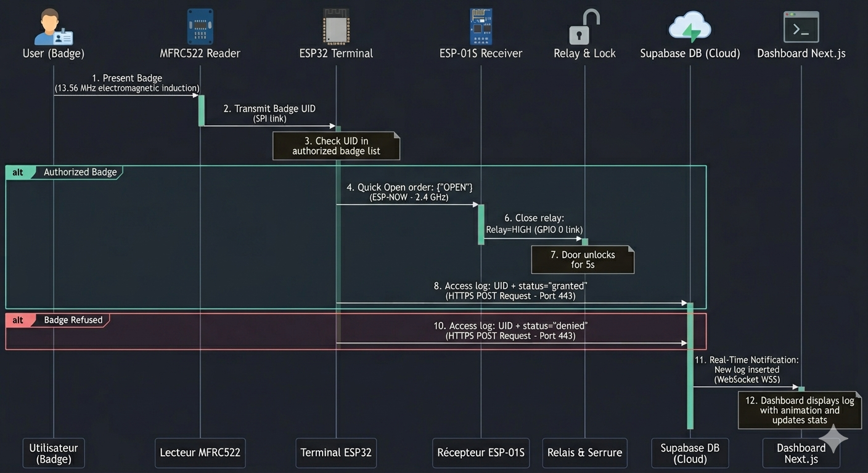Click the '2. Transmit Badge UID' message
This screenshot has height=473, width=868.
269,109
